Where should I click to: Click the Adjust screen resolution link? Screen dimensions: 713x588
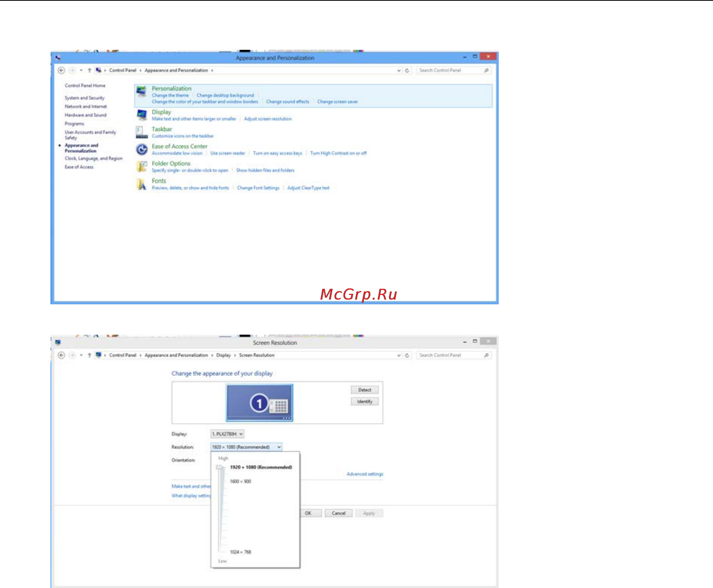point(268,119)
